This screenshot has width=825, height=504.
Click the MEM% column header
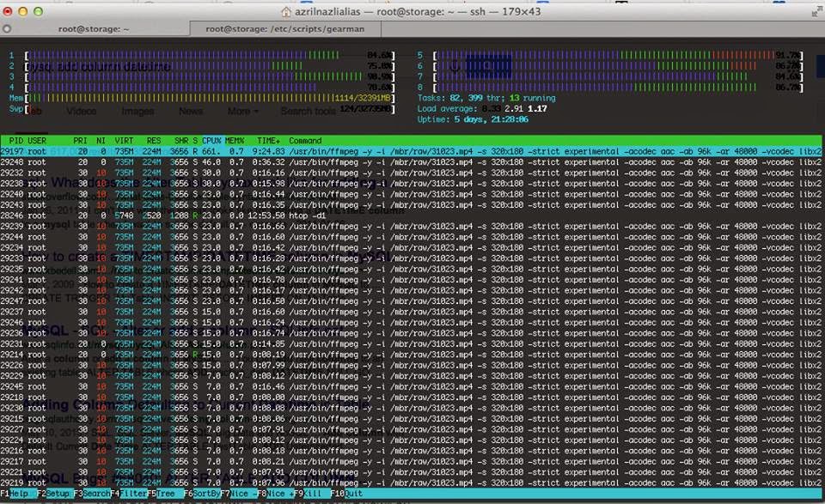(235, 141)
